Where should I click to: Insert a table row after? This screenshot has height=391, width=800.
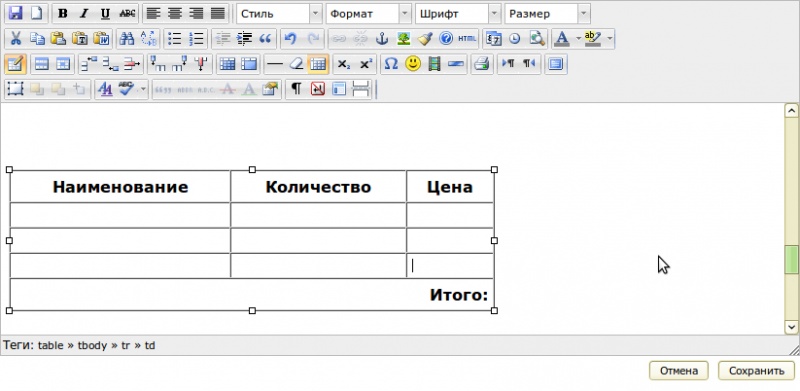coord(111,64)
